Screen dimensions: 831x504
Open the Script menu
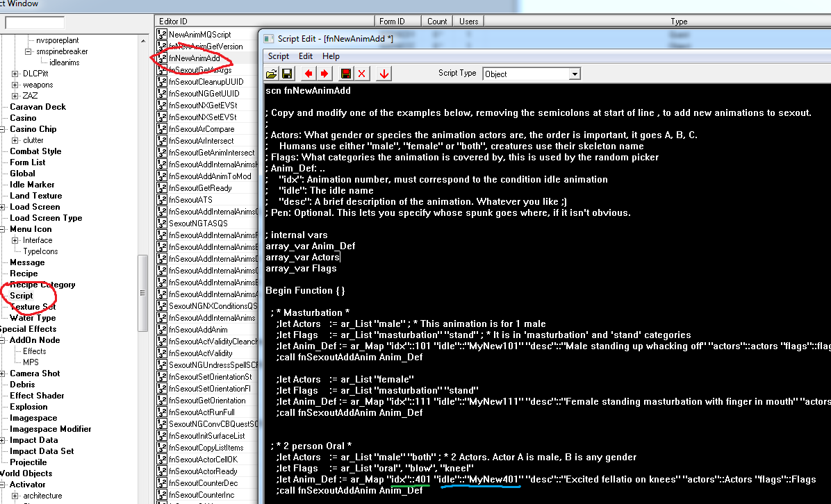pos(279,56)
